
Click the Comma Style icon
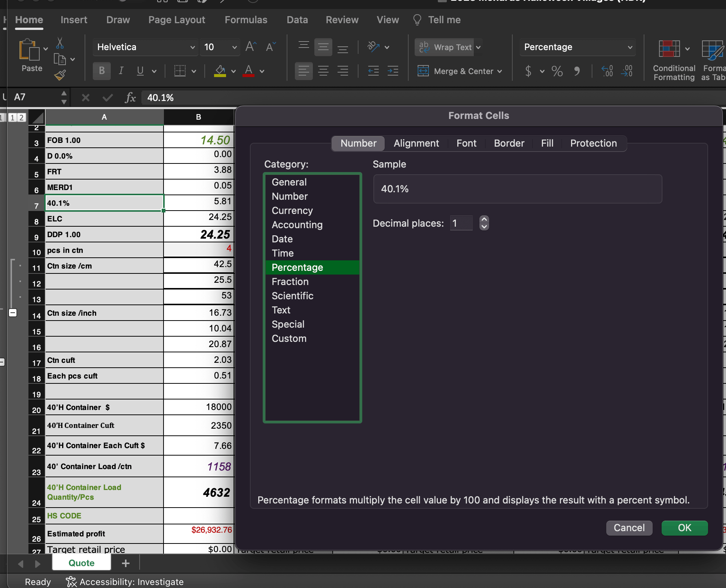click(577, 71)
